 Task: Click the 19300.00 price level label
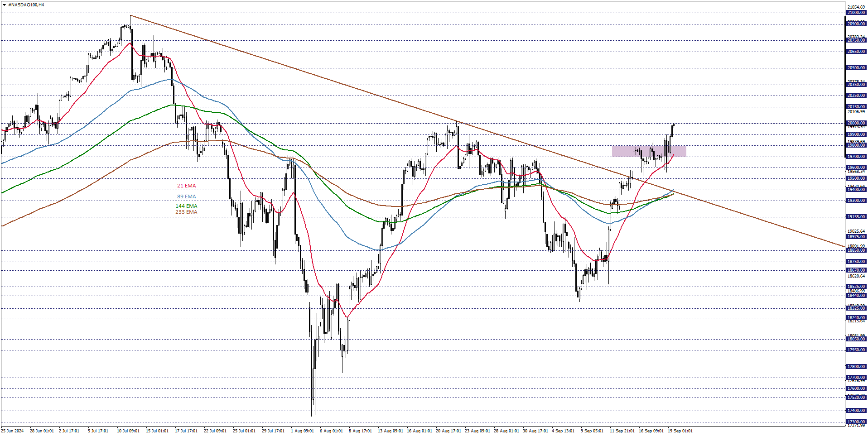click(x=856, y=201)
